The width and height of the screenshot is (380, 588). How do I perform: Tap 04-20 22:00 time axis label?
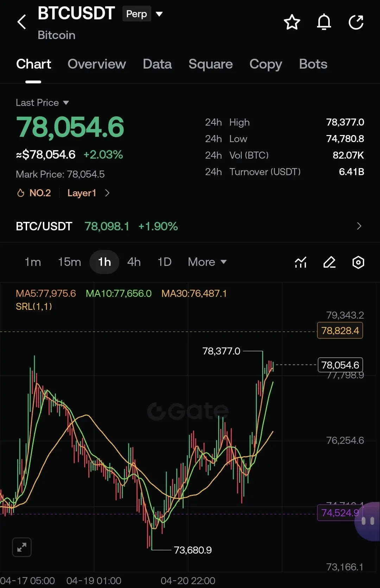[188, 581]
